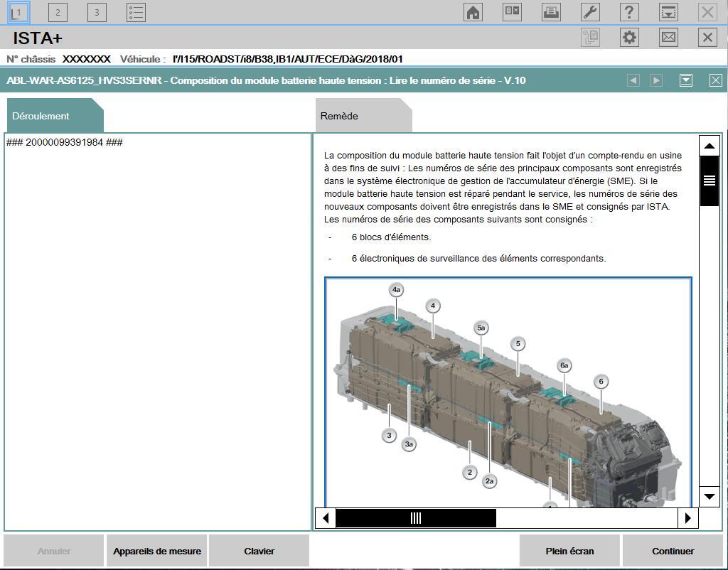Click the Plein écran button

pos(569,551)
